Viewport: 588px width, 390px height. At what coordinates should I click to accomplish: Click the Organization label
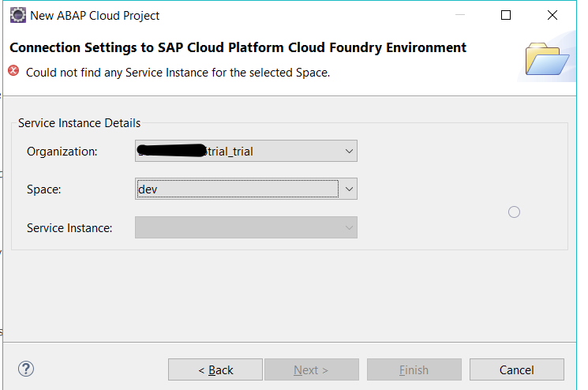pyautogui.click(x=62, y=152)
